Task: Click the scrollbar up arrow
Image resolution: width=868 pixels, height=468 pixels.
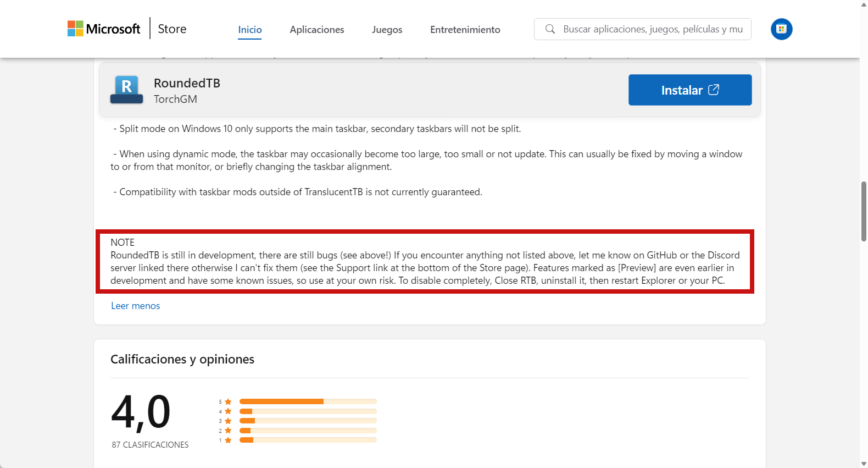Action: click(x=864, y=4)
